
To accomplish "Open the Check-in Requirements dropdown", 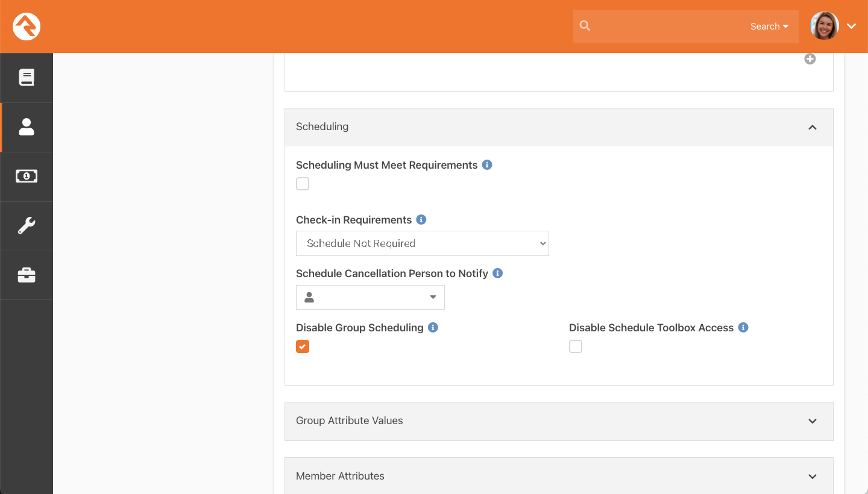I will [422, 243].
